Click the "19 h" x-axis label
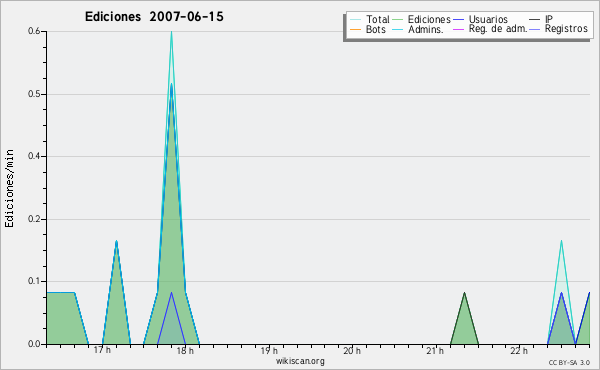The height and width of the screenshot is (370, 600). pyautogui.click(x=269, y=350)
